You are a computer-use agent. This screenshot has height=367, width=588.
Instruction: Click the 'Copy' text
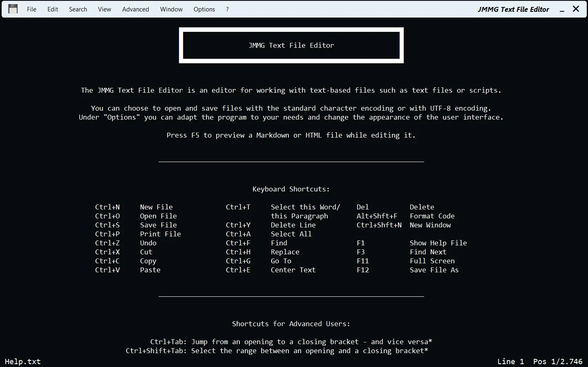pos(148,261)
